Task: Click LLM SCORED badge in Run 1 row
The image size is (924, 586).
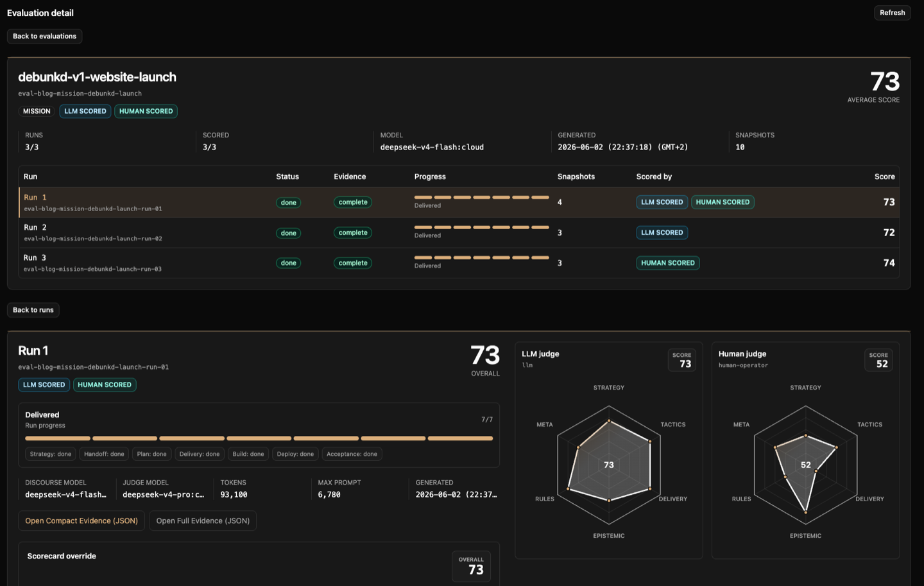Action: [x=662, y=202]
